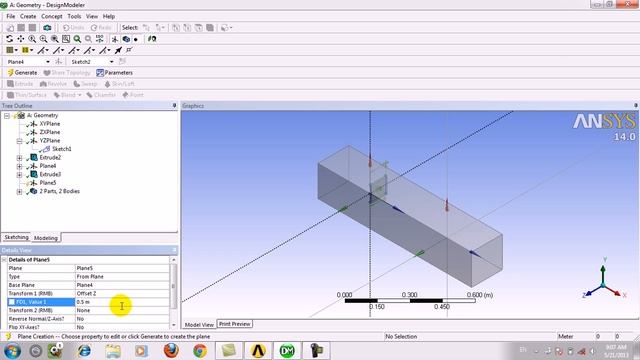Click the Magnifier Window icon
Viewport: 640px width, 360px height.
(x=66, y=39)
